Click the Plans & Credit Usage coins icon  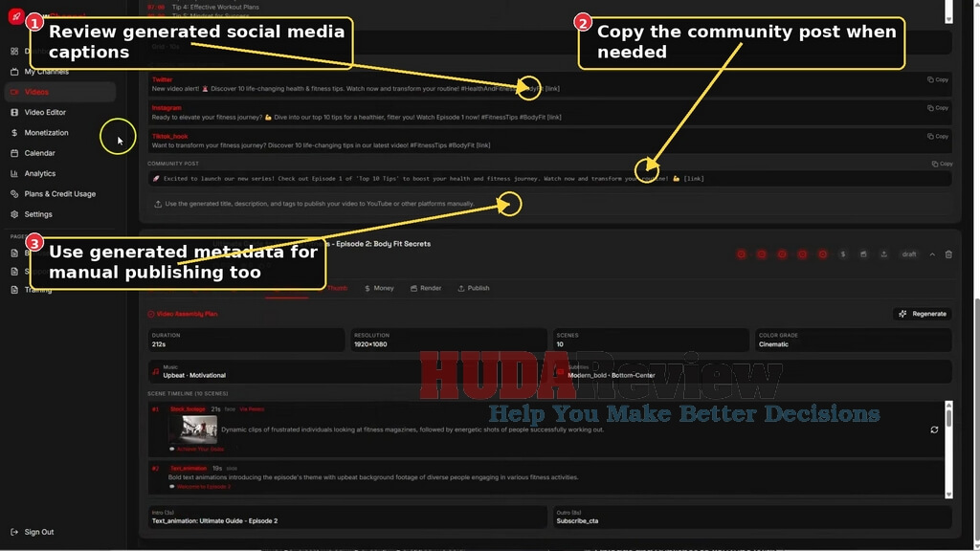tap(14, 193)
